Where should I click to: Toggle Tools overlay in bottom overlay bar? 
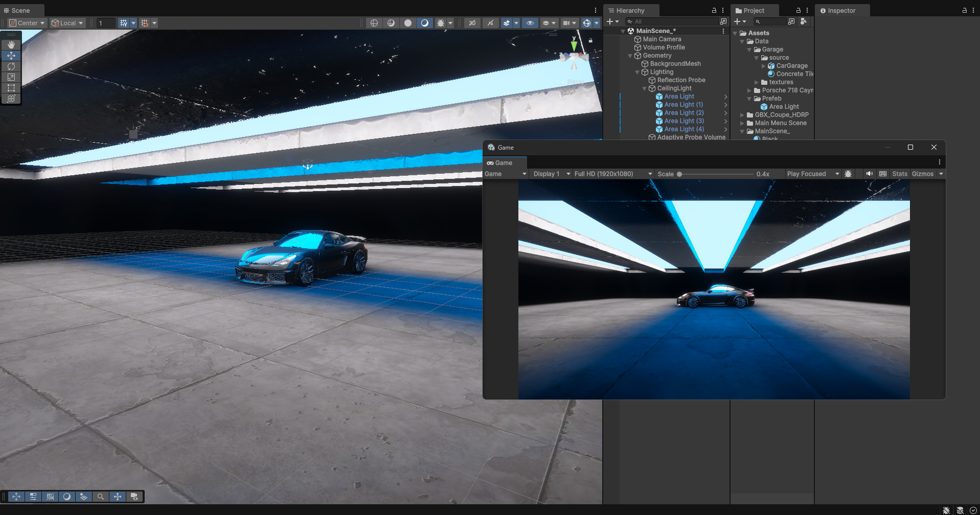[16, 497]
